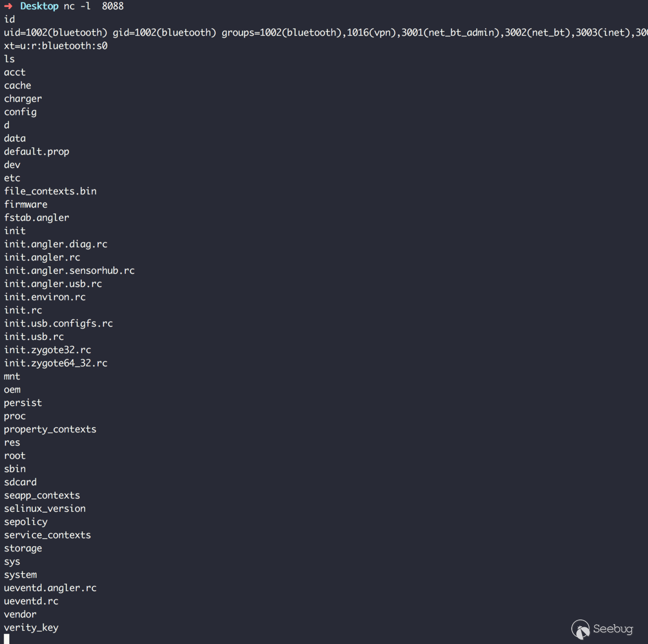Click the Seebug watermark text
Viewport: 648px width, 644px height.
click(x=613, y=629)
